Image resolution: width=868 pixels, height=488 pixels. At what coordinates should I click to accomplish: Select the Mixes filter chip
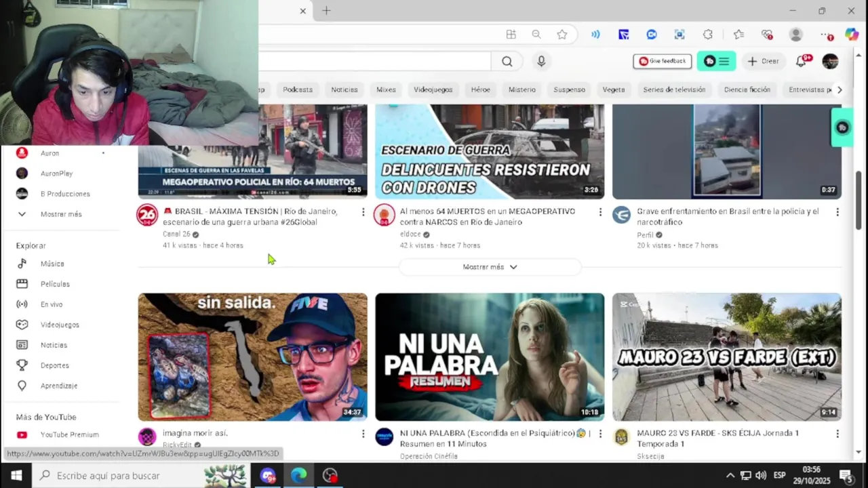click(386, 89)
